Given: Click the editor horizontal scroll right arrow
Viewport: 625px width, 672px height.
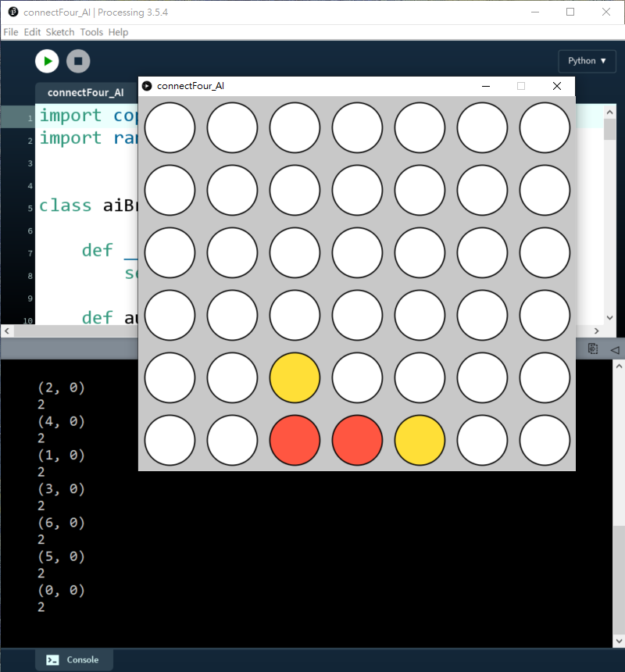Looking at the screenshot, I should tap(598, 331).
